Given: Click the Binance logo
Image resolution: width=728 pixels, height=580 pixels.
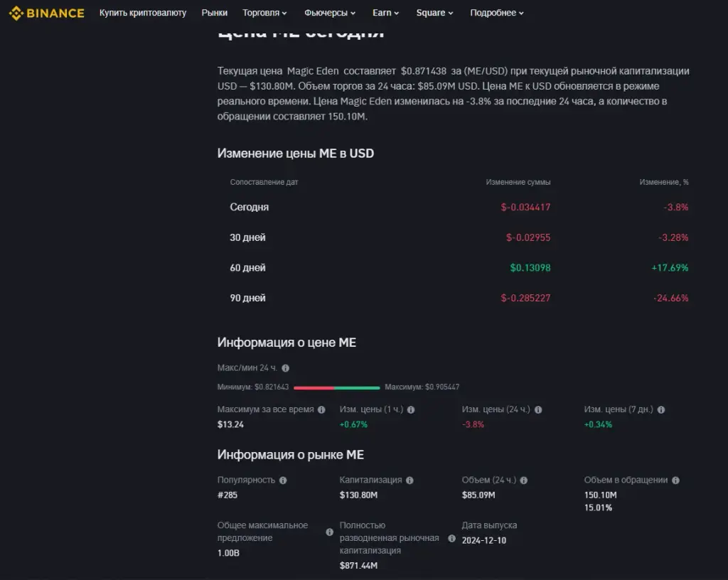Looking at the screenshot, I should [46, 13].
